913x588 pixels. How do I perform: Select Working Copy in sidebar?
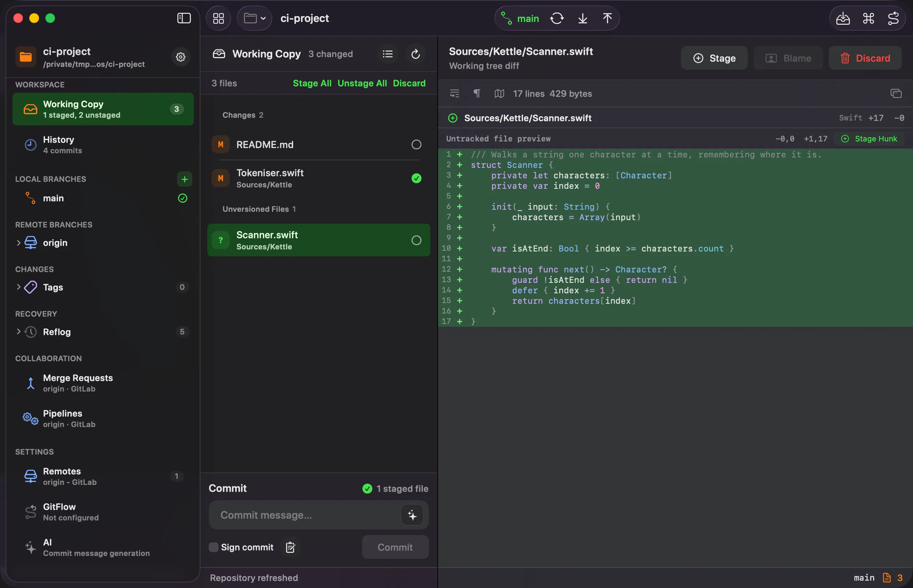tap(103, 109)
